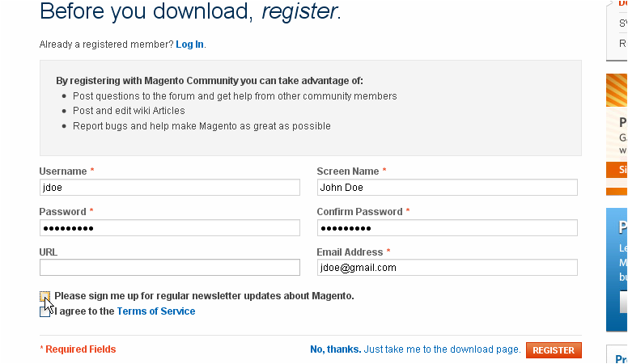Click the Log In link
Image resolution: width=628 pixels, height=364 pixels.
coord(189,44)
